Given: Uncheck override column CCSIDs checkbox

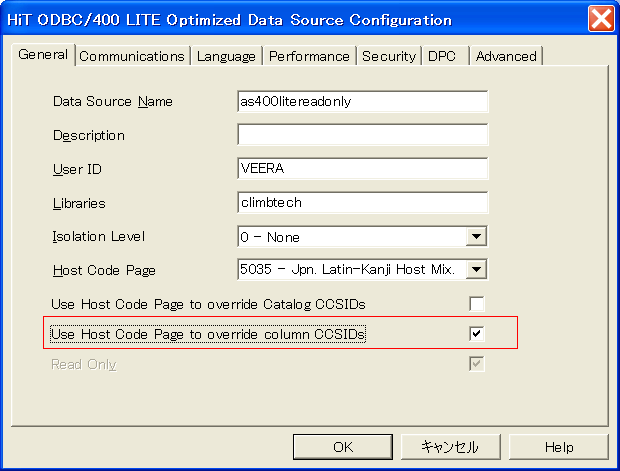Looking at the screenshot, I should (476, 334).
